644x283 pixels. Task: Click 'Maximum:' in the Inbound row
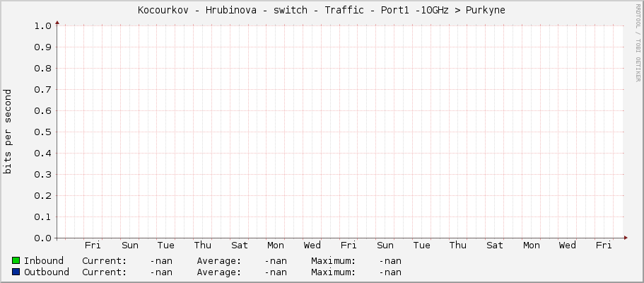pos(333,261)
